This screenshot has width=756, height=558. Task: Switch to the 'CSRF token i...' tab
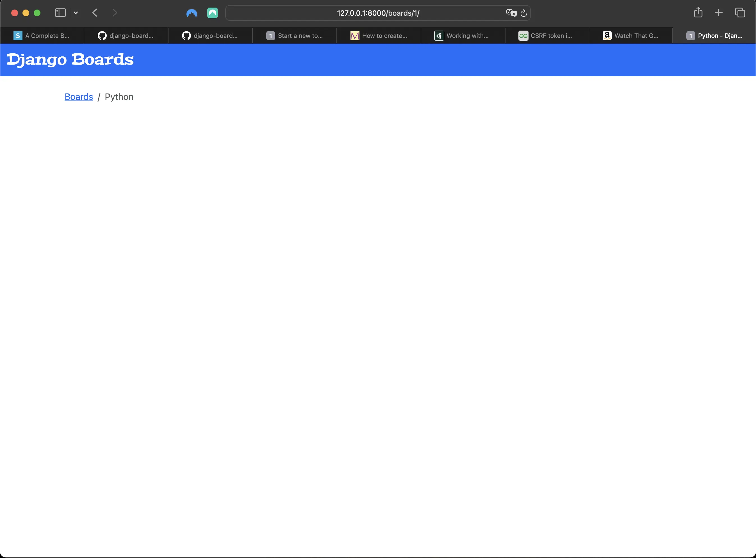point(547,36)
